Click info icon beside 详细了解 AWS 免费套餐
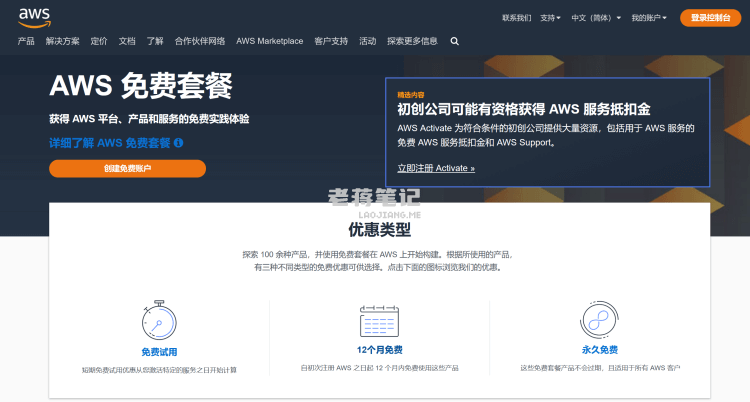The image size is (750, 402). click(x=178, y=143)
